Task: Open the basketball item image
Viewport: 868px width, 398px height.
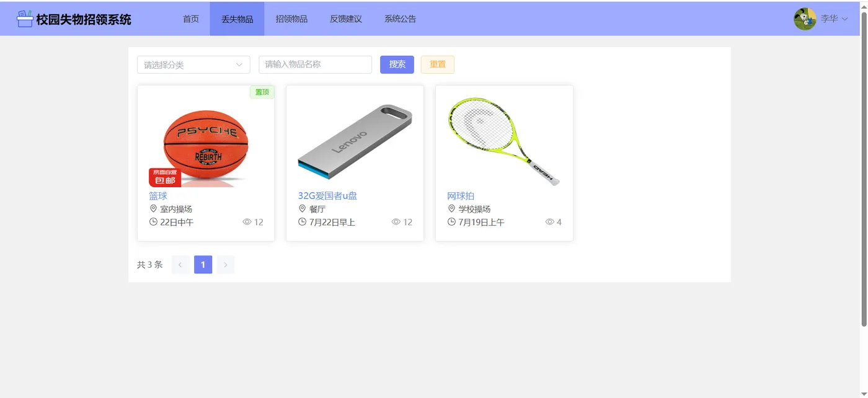Action: click(x=206, y=142)
